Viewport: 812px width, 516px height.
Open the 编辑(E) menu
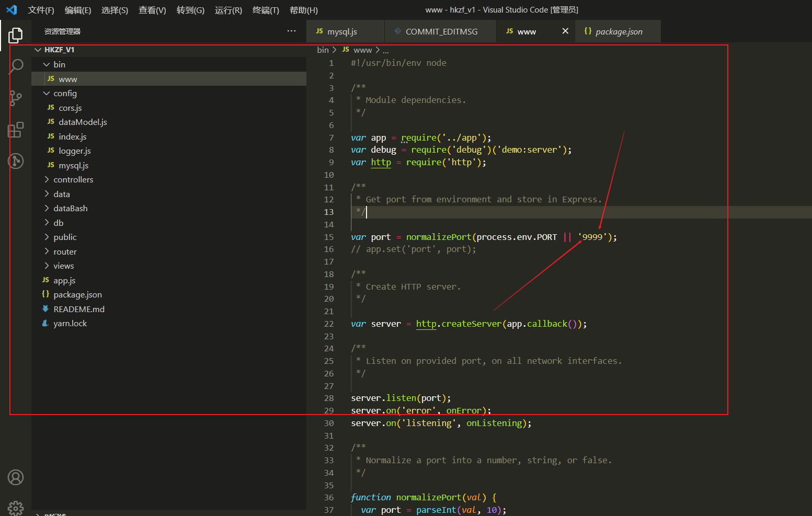(78, 10)
